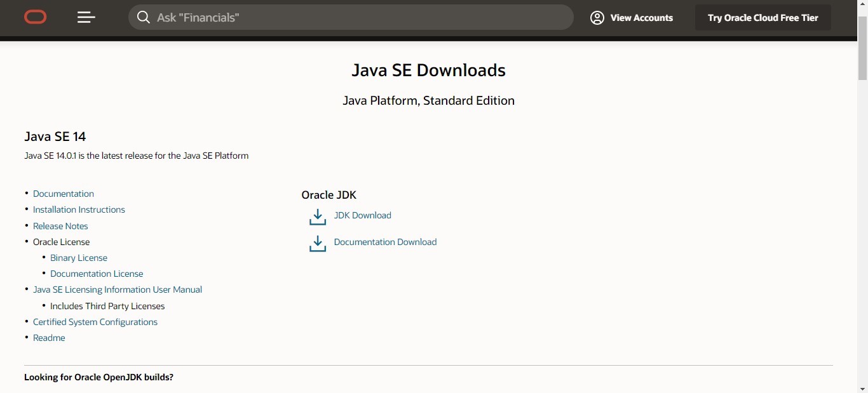Click the scrollbar down arrow
The width and height of the screenshot is (868, 393).
point(862,388)
